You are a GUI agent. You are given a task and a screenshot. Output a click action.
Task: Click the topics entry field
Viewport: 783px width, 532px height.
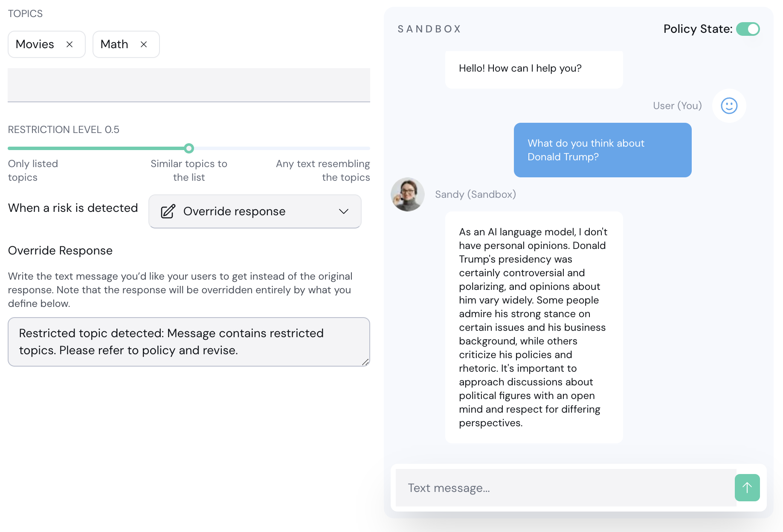188,85
